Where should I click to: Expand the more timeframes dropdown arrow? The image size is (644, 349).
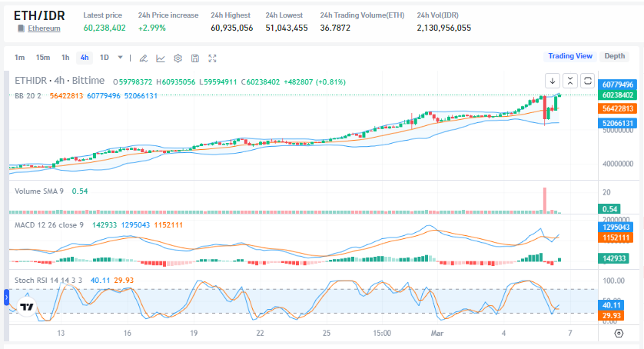[121, 58]
